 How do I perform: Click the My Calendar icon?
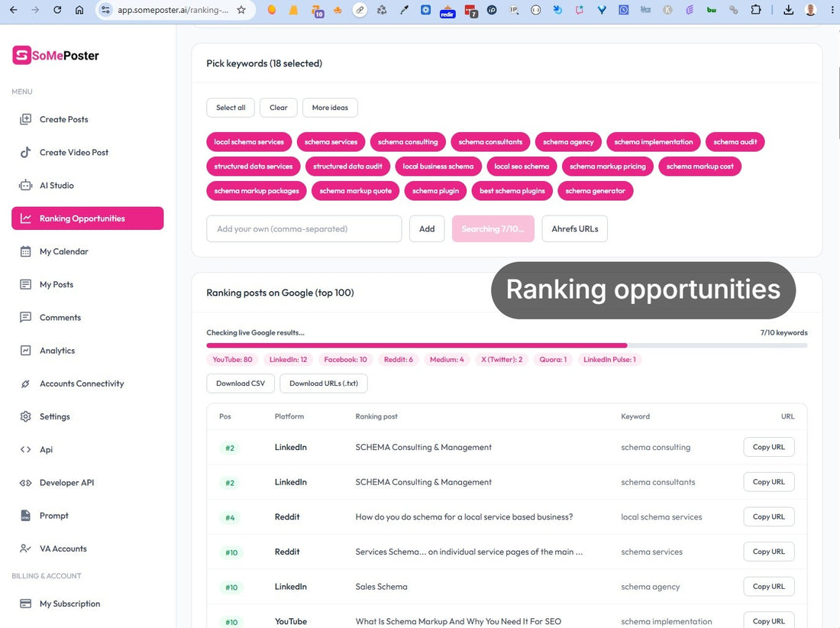(25, 251)
